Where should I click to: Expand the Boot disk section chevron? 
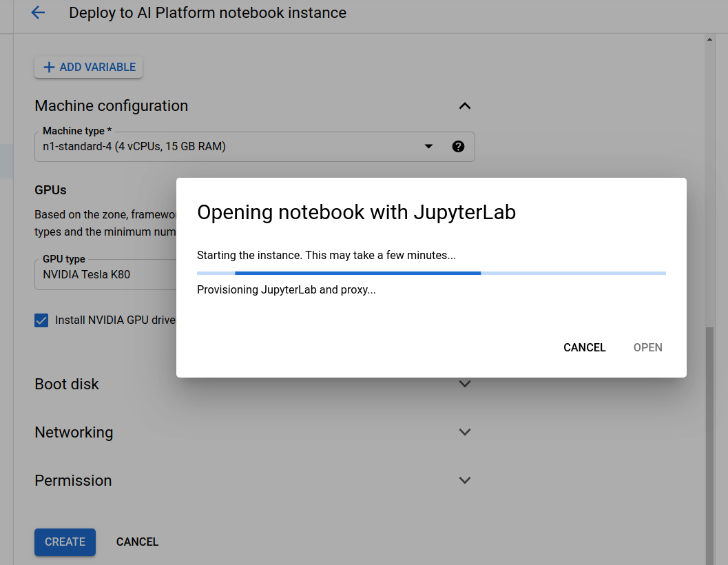click(465, 384)
